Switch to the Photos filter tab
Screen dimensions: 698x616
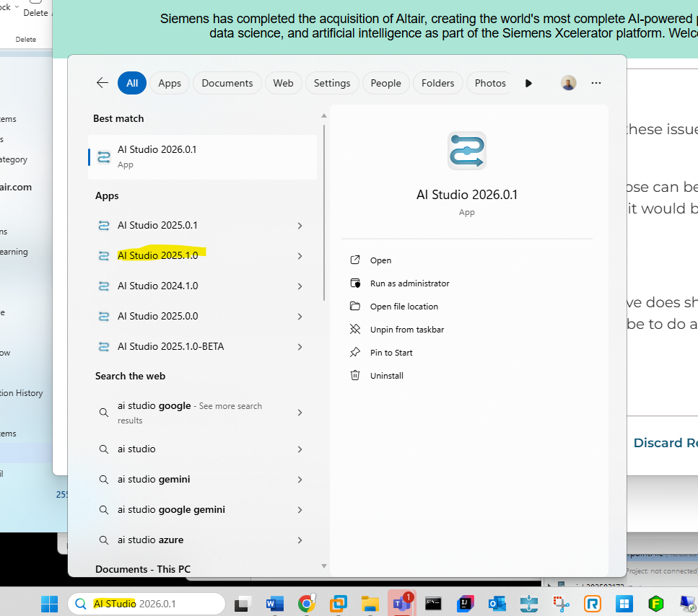coord(490,83)
